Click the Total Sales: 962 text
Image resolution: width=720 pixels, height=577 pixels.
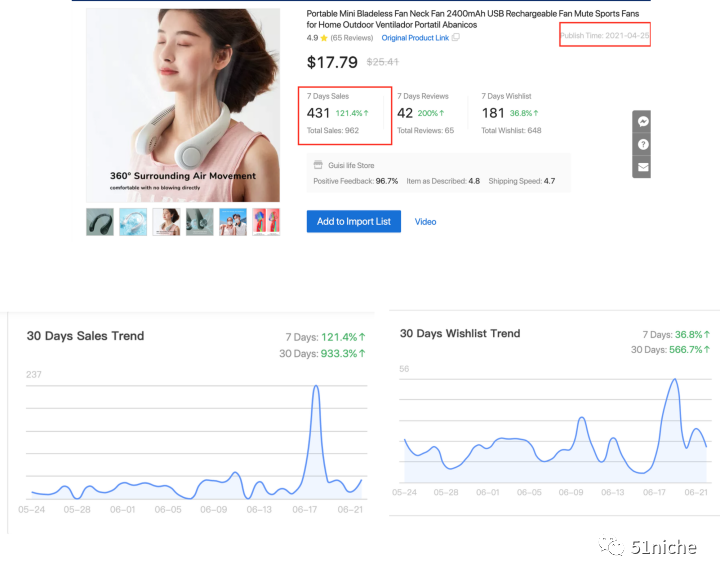[x=332, y=130]
